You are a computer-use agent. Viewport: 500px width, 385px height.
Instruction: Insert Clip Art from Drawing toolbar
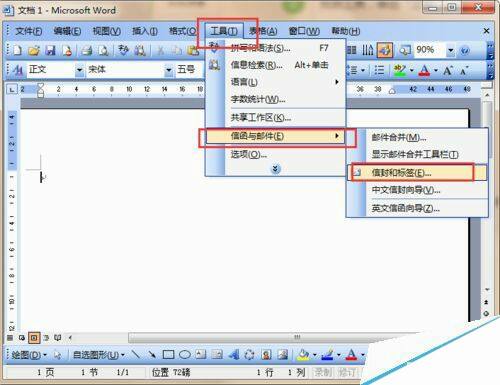[266, 354]
